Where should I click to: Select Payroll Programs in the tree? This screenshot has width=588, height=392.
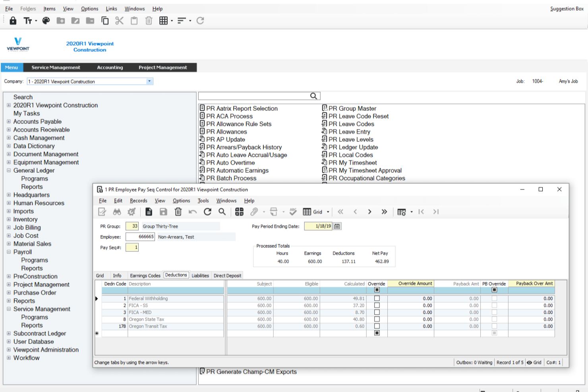tap(35, 260)
